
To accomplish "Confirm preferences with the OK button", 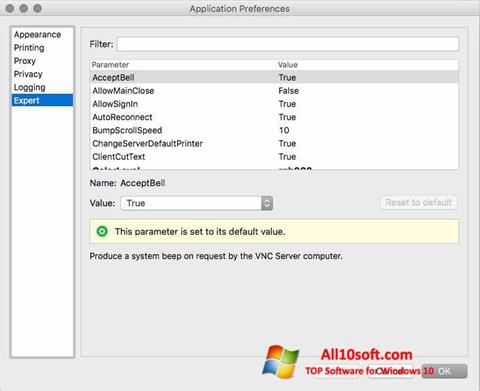I will [444, 371].
